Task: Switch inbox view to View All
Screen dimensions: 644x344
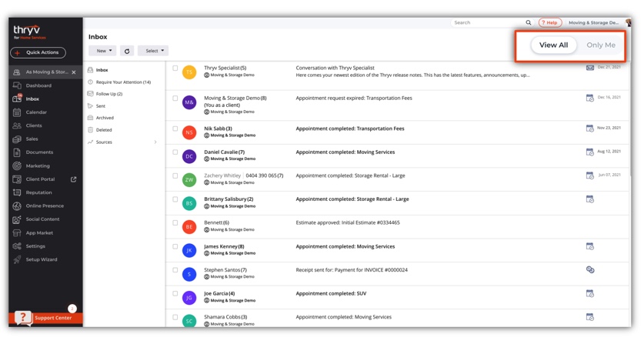Action: (553, 45)
